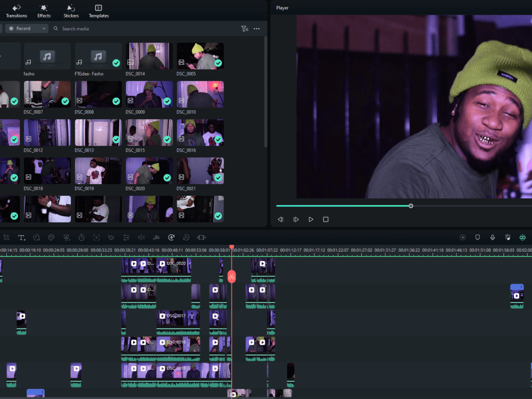Select the DSC_0015 video thumbnail

pos(149,132)
